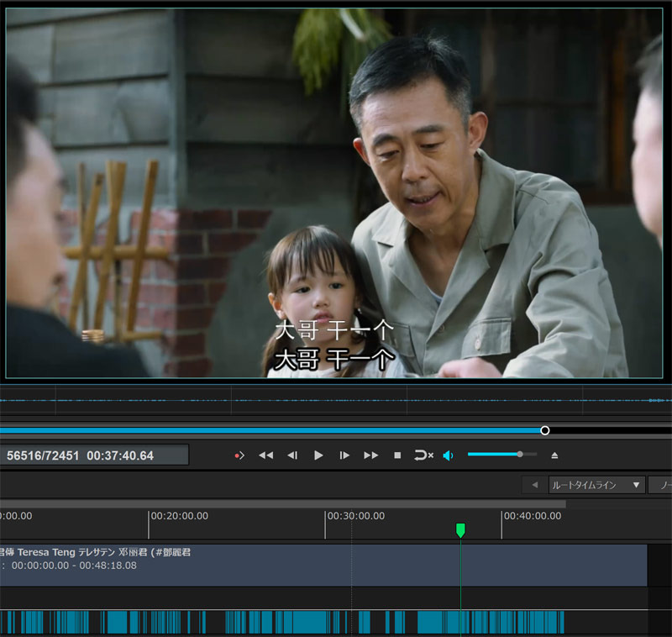Toggle the loop playback icon
This screenshot has width=672, height=637.
(423, 455)
